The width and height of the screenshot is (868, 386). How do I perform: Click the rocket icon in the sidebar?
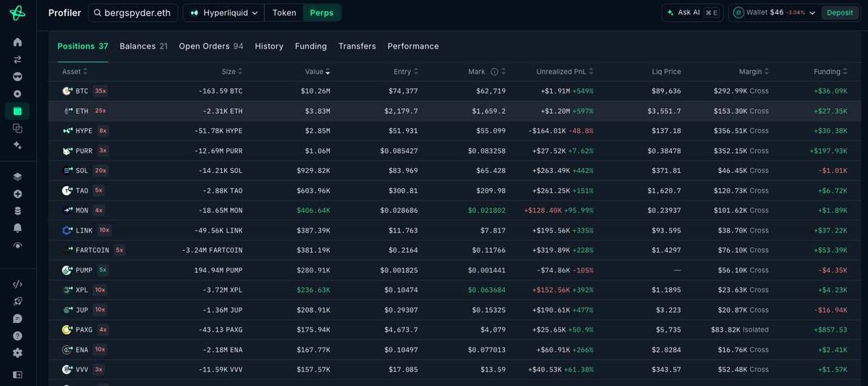[x=17, y=301]
